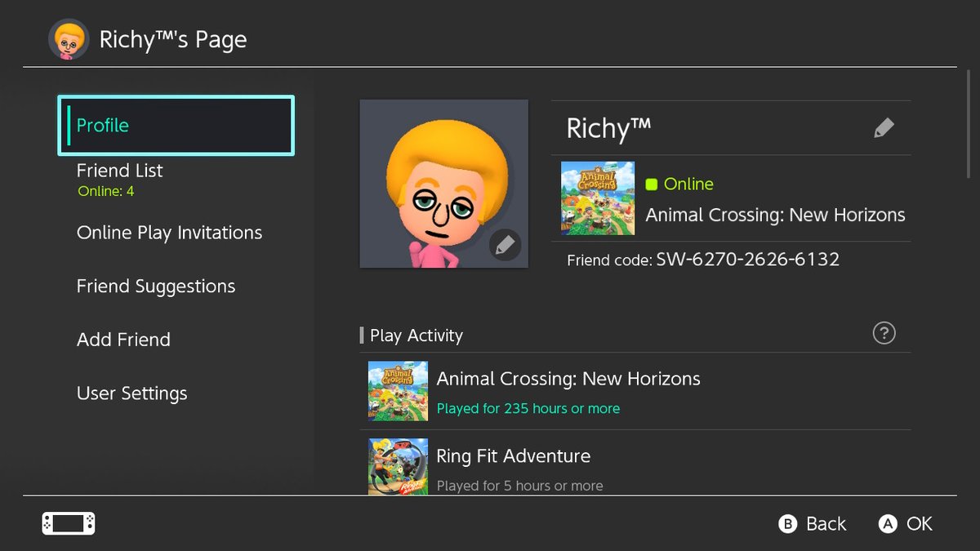This screenshot has width=980, height=551.
Task: Click the 'Played for 235 hours or more' text
Action: (528, 408)
